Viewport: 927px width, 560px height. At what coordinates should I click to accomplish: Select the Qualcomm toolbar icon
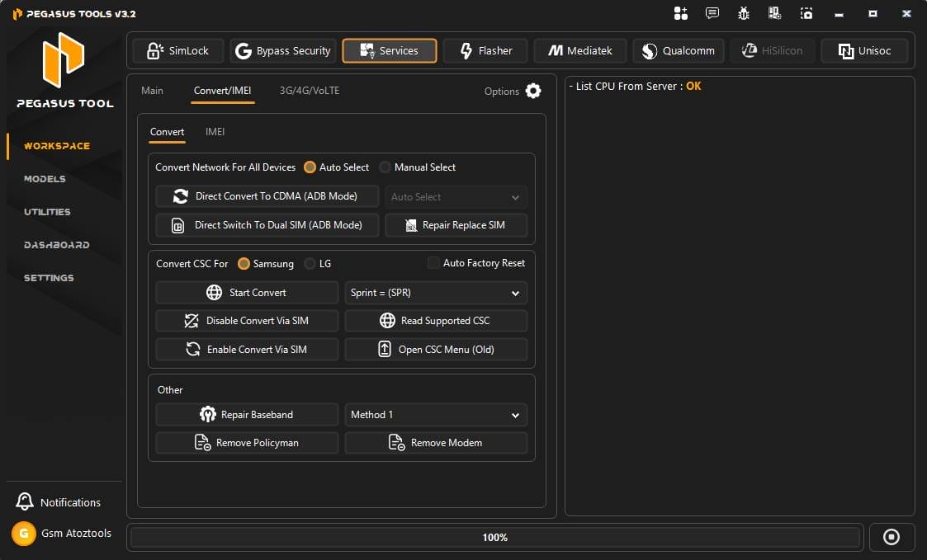pyautogui.click(x=678, y=50)
